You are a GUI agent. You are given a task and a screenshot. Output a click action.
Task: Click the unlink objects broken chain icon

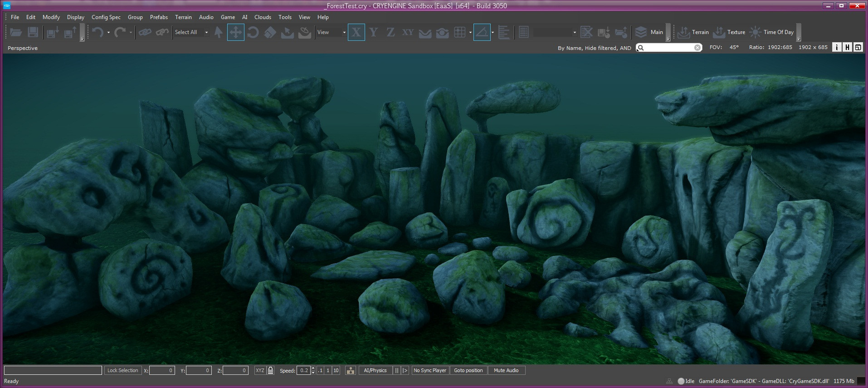point(162,32)
